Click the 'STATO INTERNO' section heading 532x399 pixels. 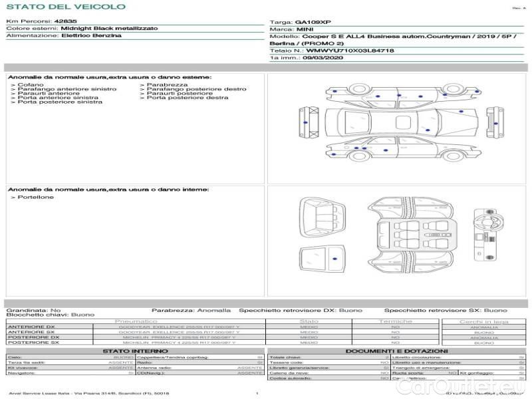pos(136,351)
